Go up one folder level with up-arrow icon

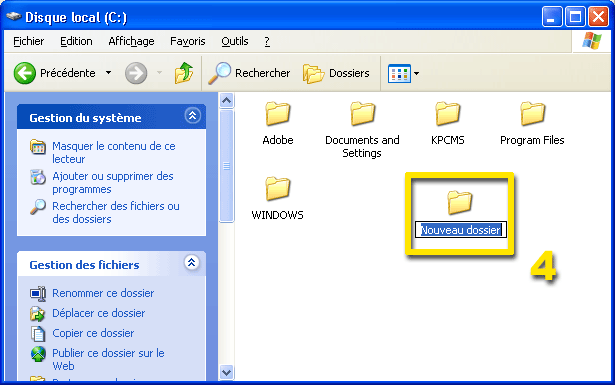pyautogui.click(x=184, y=73)
